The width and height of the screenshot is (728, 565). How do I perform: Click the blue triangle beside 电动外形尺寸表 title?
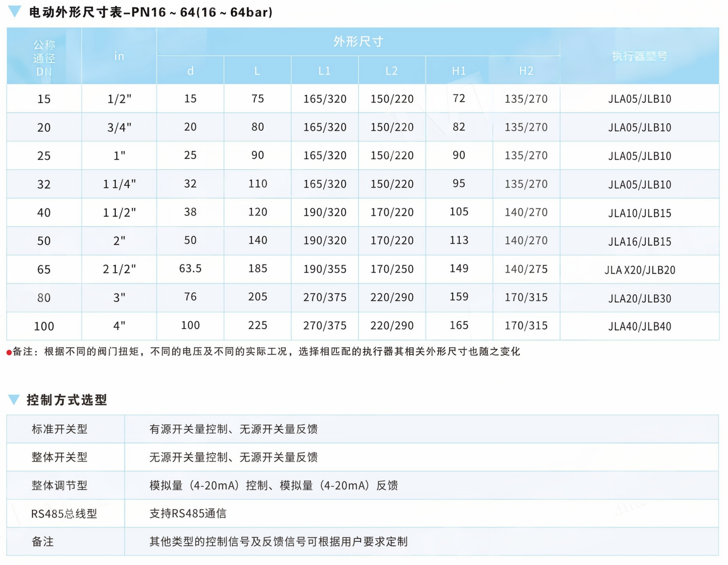tap(15, 12)
